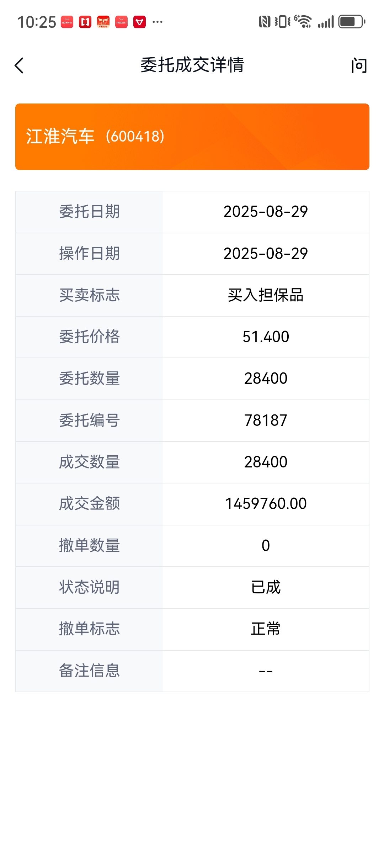384x868 pixels.
Task: Tap the 委托成交详情 page title
Action: click(192, 65)
